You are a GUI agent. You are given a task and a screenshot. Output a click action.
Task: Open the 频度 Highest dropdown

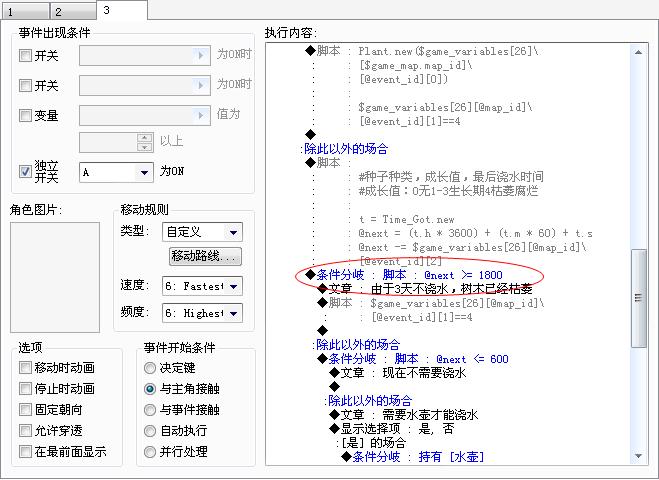point(202,313)
